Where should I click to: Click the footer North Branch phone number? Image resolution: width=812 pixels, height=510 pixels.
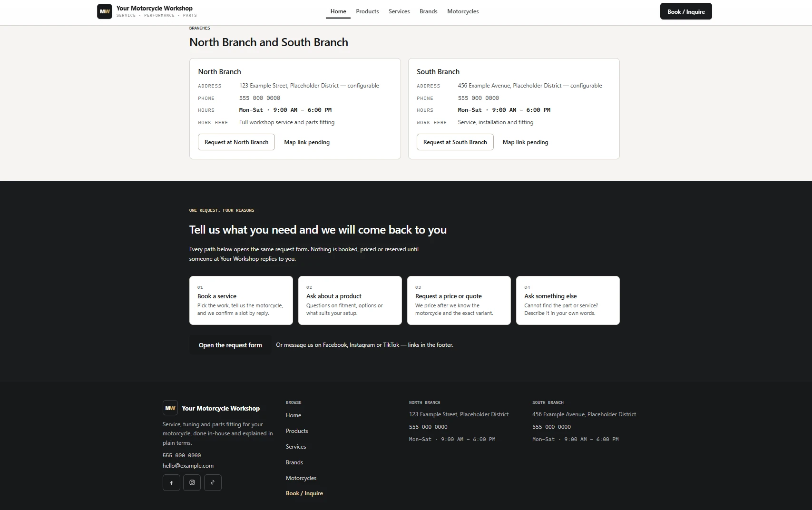tap(428, 427)
